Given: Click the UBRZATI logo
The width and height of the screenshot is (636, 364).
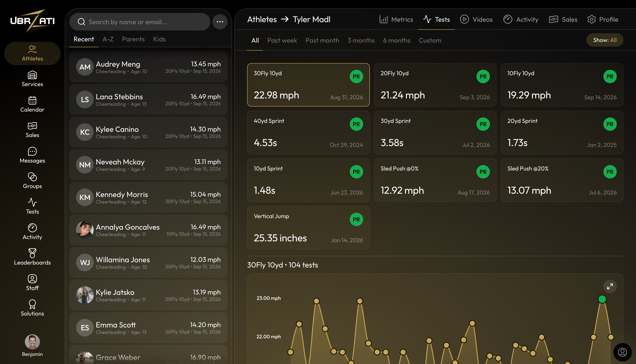Looking at the screenshot, I should pos(32,20).
